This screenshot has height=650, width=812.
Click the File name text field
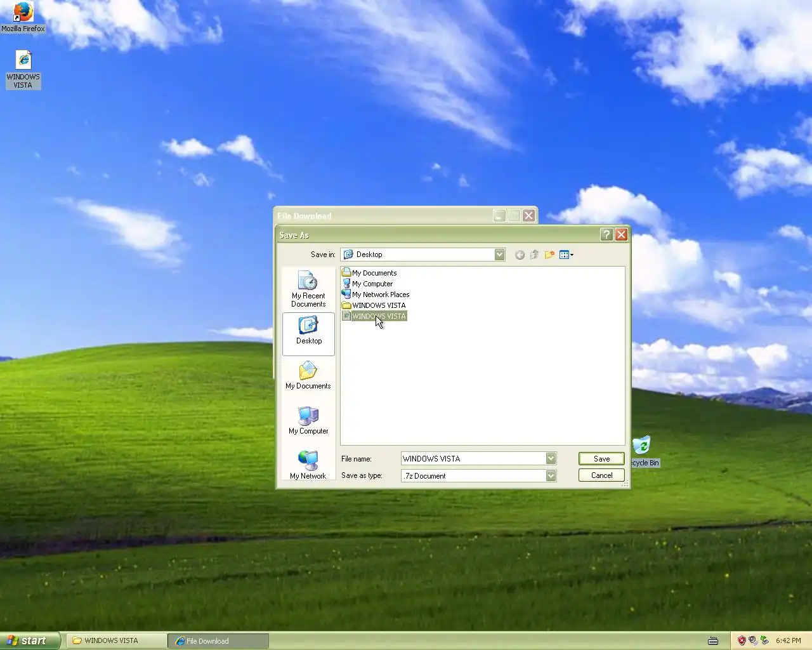coord(473,458)
